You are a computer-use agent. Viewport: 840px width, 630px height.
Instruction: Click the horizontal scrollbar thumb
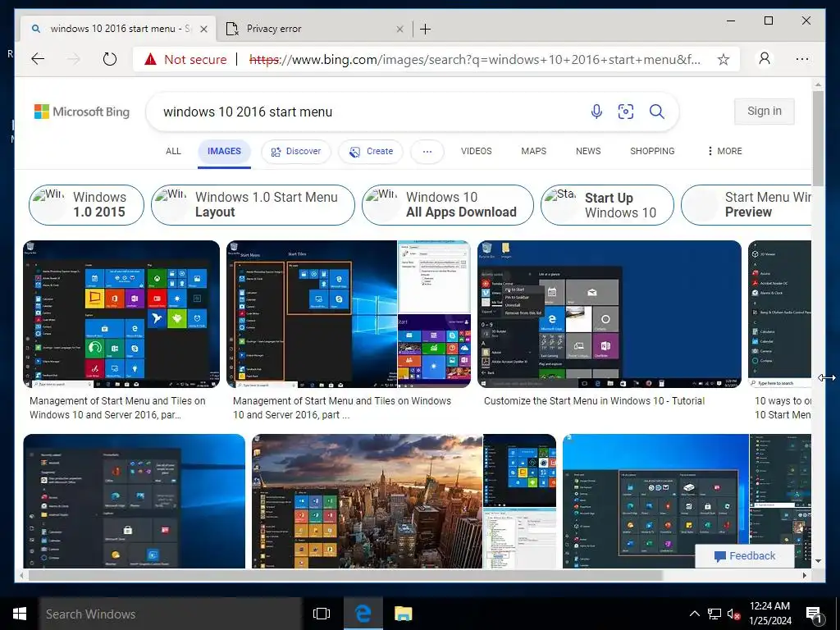click(345, 575)
